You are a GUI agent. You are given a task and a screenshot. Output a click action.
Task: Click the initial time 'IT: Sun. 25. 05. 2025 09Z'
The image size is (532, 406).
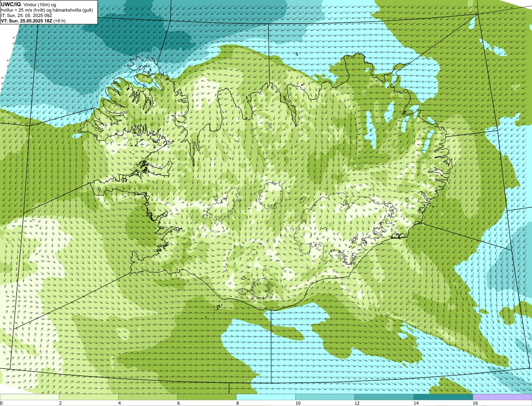pyautogui.click(x=27, y=15)
